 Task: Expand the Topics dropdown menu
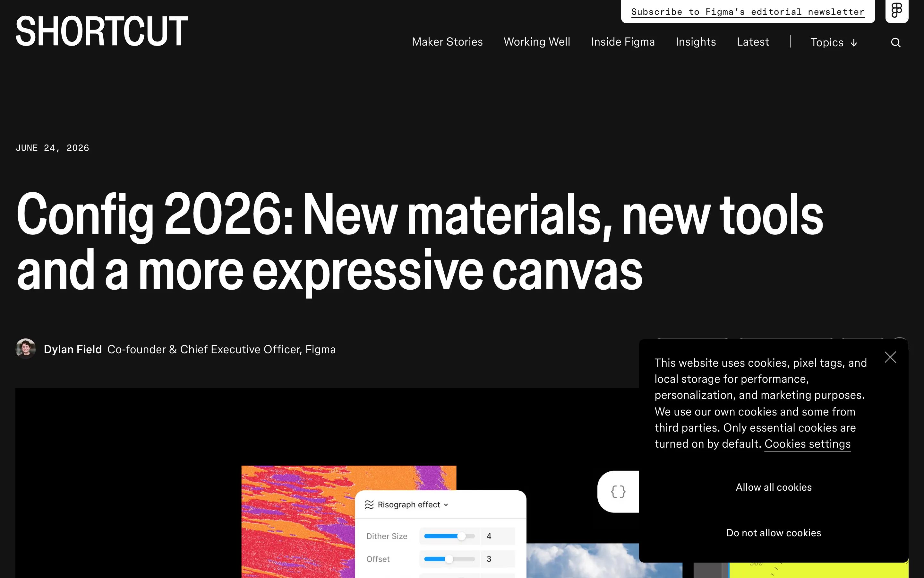pyautogui.click(x=834, y=42)
